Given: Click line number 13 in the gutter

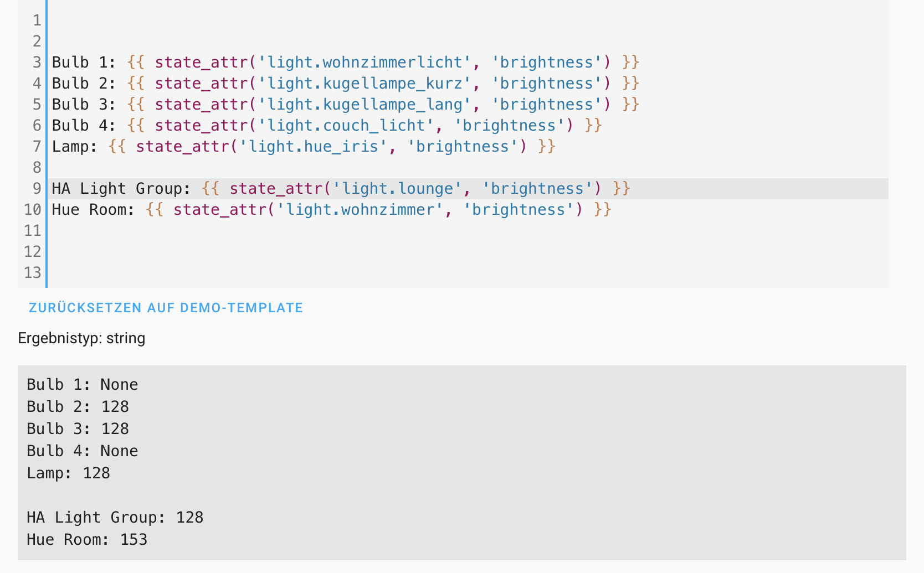Looking at the screenshot, I should [x=33, y=272].
